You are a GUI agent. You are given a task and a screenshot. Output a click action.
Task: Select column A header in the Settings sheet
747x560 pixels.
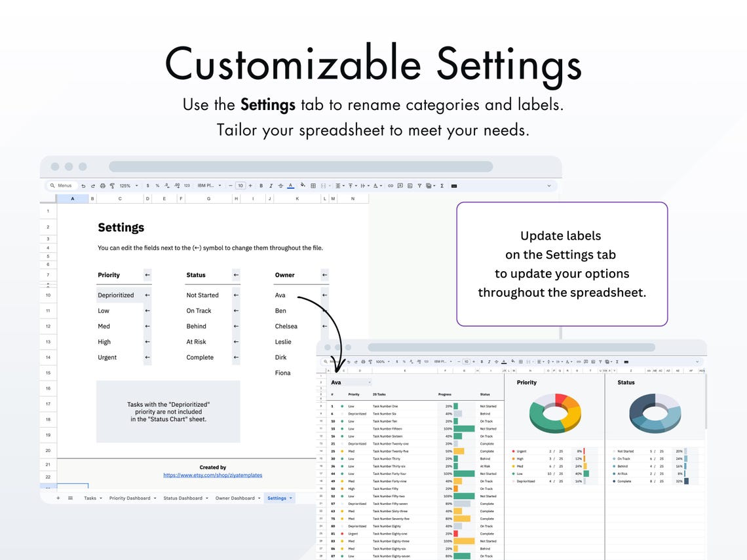click(72, 198)
